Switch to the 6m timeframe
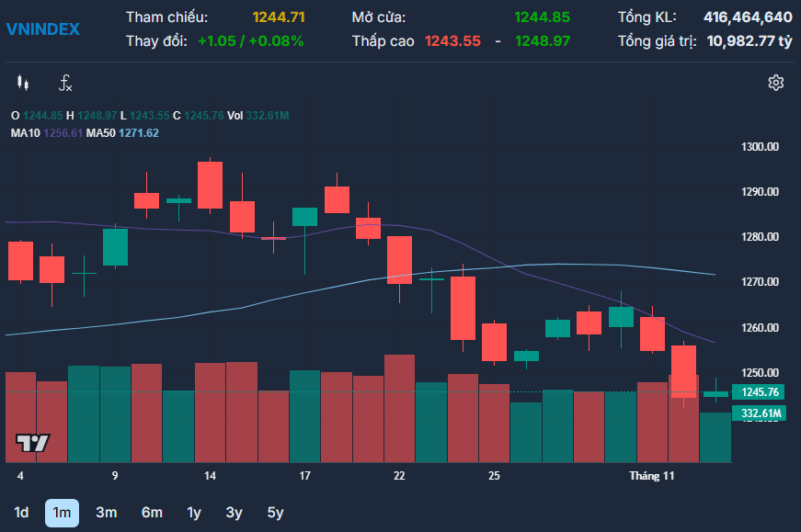Viewport: 801px width, 532px height. (x=152, y=513)
